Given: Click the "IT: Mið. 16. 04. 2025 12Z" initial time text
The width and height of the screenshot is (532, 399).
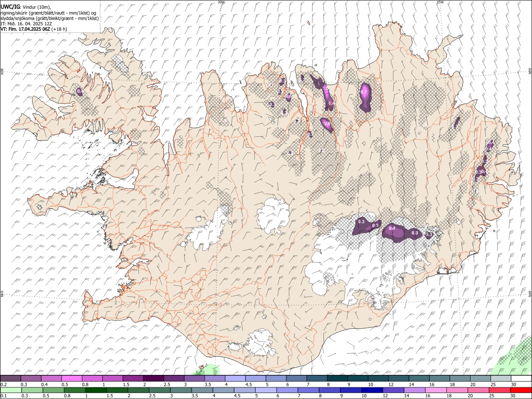Looking at the screenshot, I should [26, 24].
